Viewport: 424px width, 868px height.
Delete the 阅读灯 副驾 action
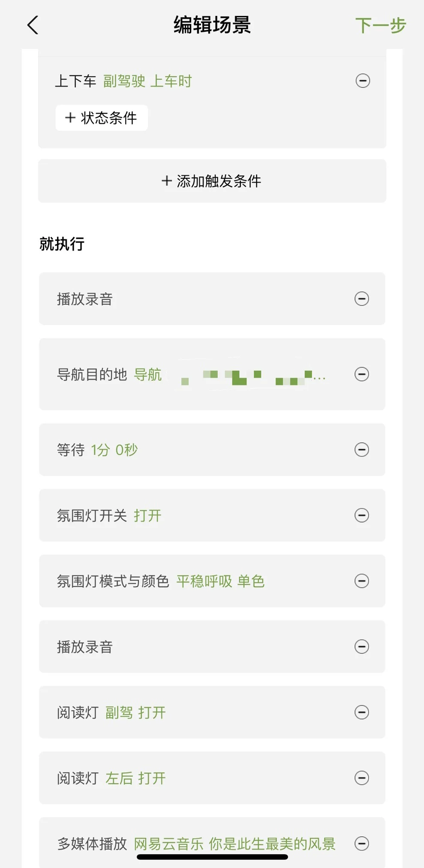[x=361, y=712]
